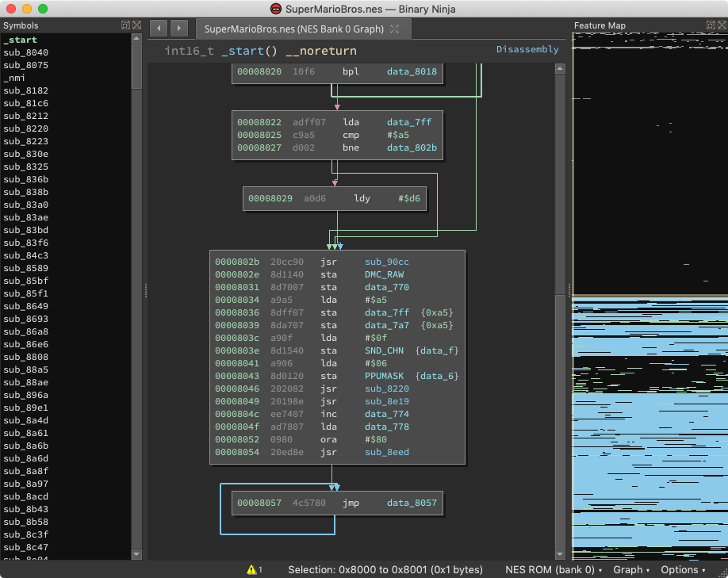Open the Graph view dropdown
This screenshot has width=728, height=578.
[x=631, y=569]
